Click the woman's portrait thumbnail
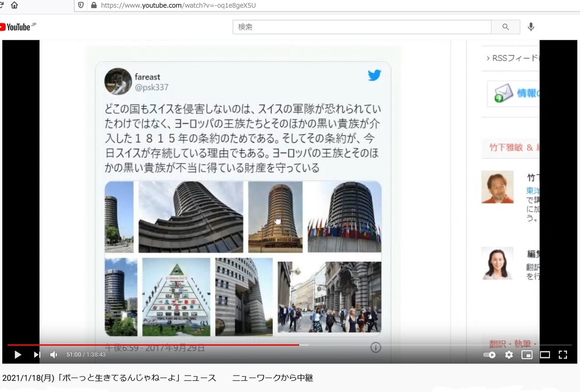 (x=497, y=263)
